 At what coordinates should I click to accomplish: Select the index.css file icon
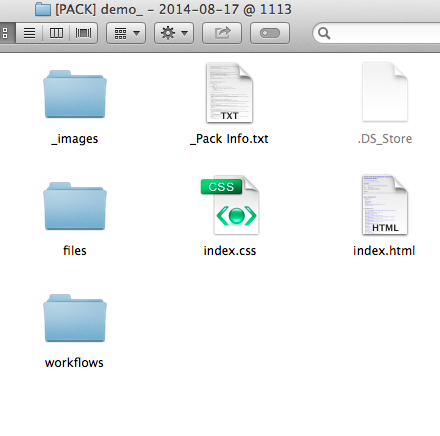tap(230, 205)
